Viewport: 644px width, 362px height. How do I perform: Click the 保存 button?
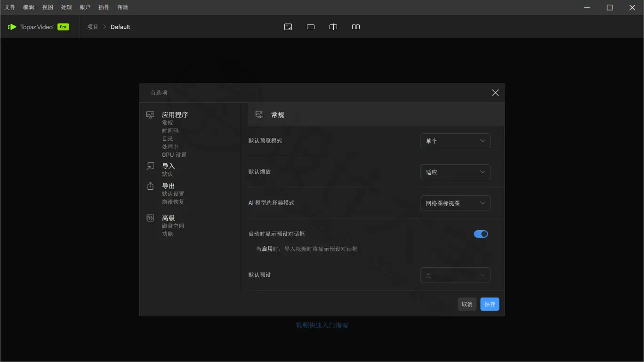point(490,304)
